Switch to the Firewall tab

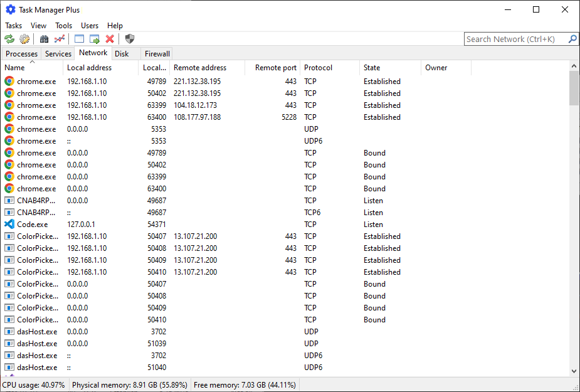(x=157, y=54)
